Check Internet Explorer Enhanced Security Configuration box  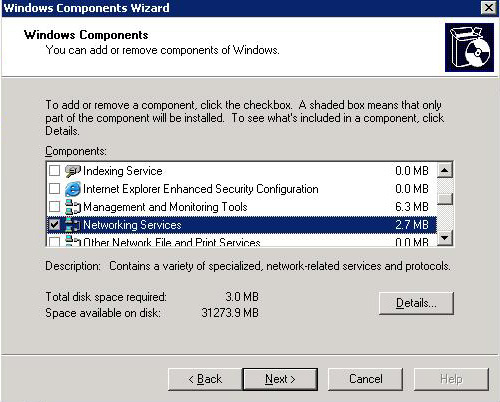(x=54, y=189)
